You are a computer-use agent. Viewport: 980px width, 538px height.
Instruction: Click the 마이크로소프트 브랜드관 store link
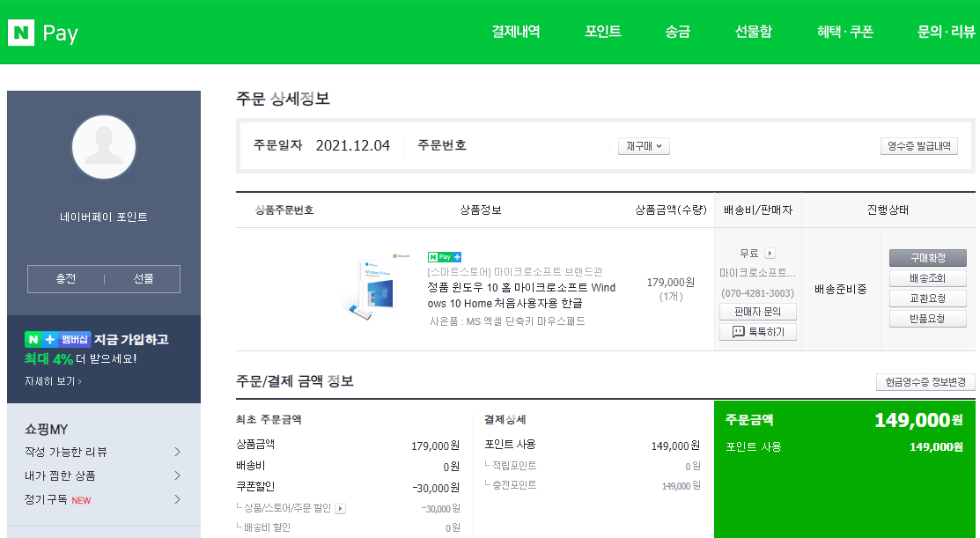515,272
